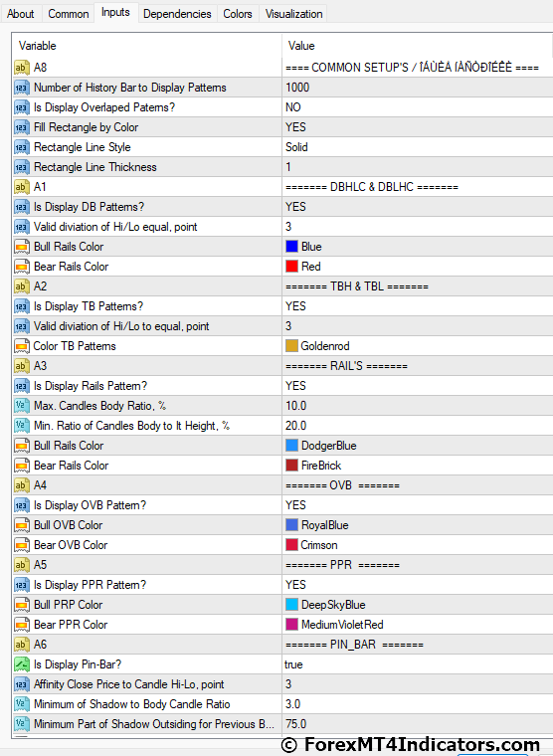Toggle the true value for Is Display Pin-Bar
The height and width of the screenshot is (756, 553).
coord(418,664)
